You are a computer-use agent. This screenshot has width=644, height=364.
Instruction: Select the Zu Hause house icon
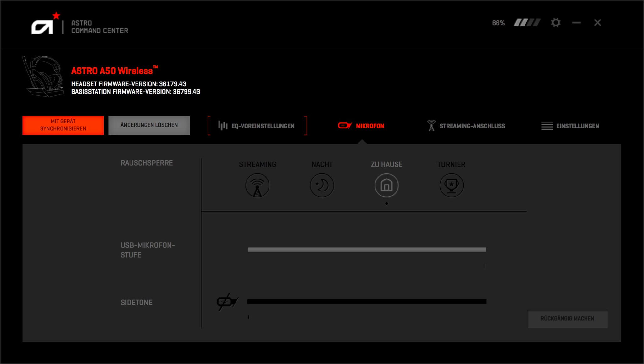coord(386,185)
